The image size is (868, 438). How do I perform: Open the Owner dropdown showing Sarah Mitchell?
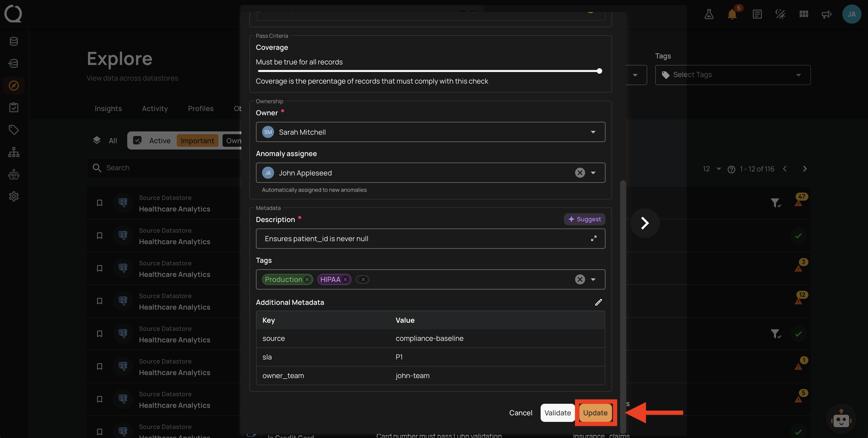430,132
